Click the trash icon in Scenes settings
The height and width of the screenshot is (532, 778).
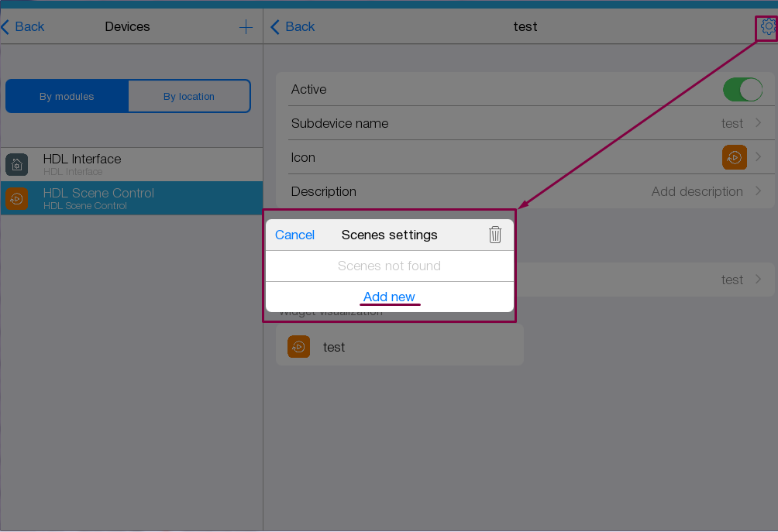point(495,235)
